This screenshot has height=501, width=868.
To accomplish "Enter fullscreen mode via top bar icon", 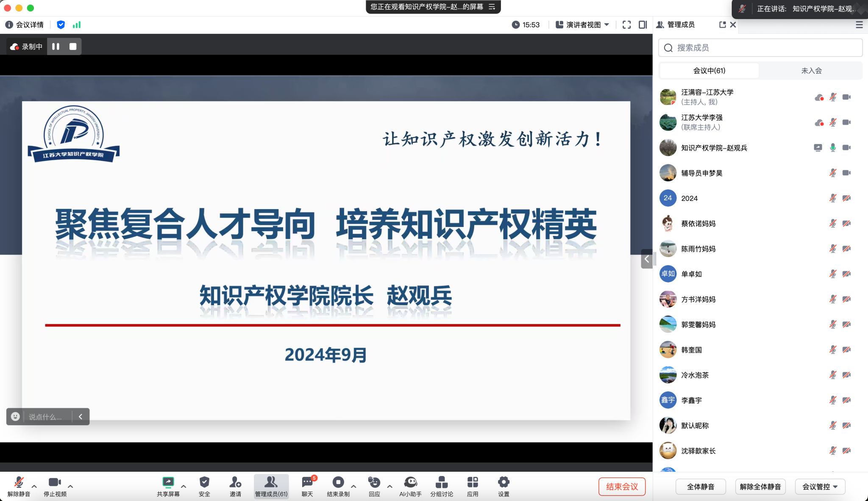I will click(x=626, y=25).
